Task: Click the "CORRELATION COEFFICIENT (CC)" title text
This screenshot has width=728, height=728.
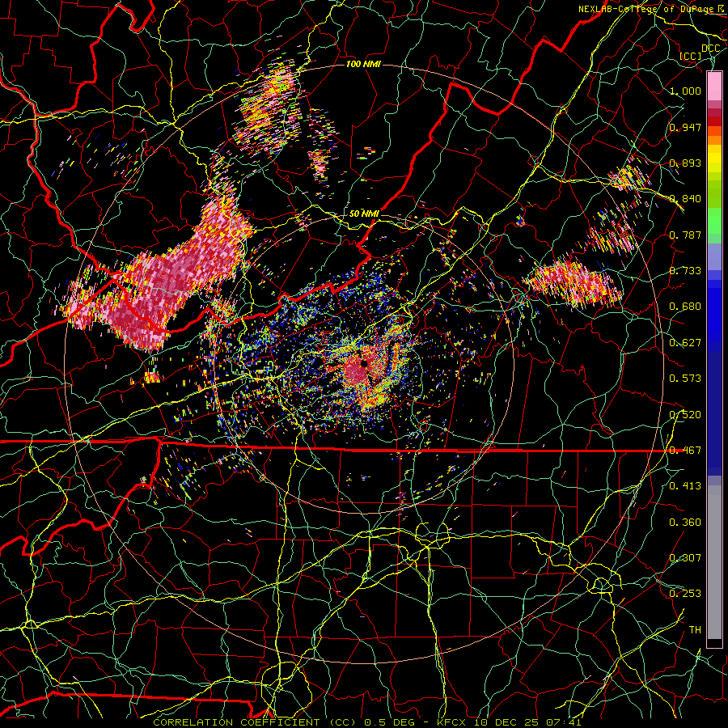Action: click(253, 722)
